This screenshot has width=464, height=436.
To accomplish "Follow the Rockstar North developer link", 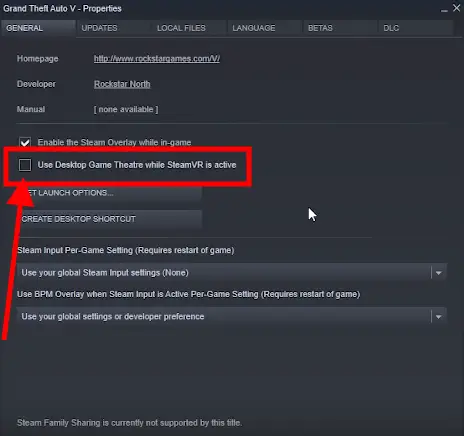I will pyautogui.click(x=122, y=84).
